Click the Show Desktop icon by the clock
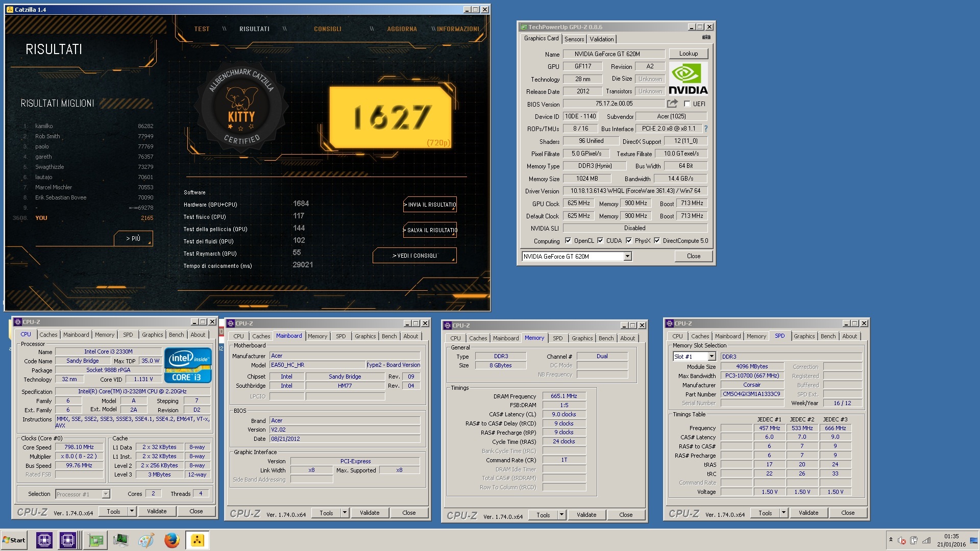980x551 pixels. (974, 540)
